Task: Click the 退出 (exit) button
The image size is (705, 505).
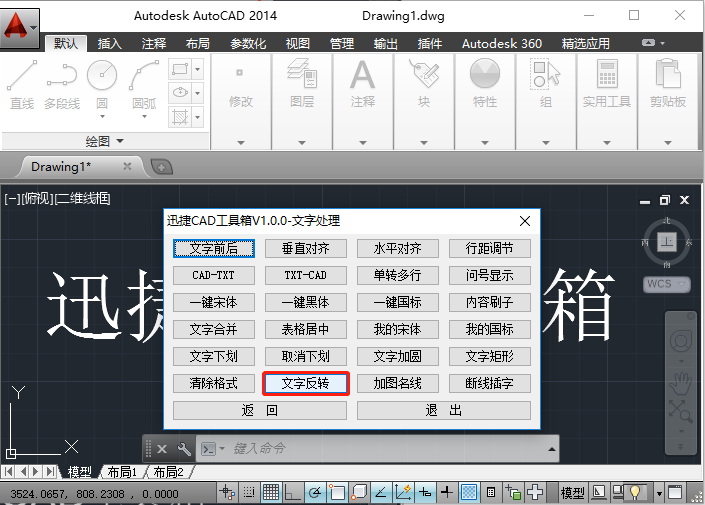Action: tap(444, 410)
